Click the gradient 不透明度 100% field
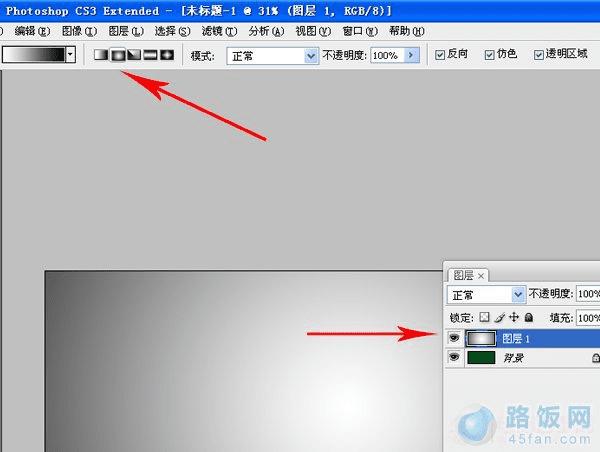 tap(387, 55)
